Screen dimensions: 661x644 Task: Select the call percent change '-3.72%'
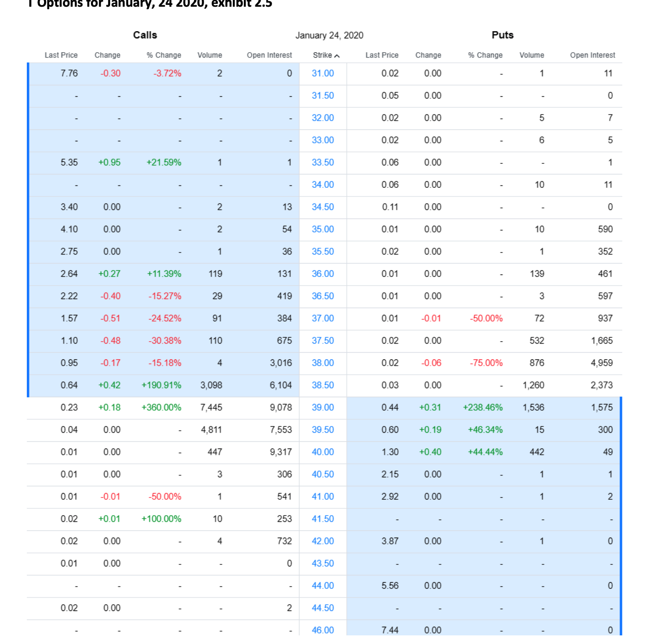coord(167,73)
